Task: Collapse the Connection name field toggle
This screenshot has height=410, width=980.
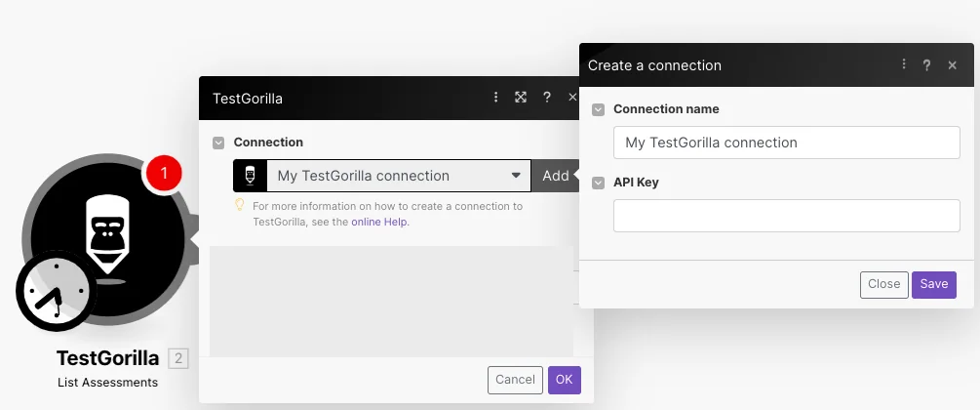Action: coord(598,109)
